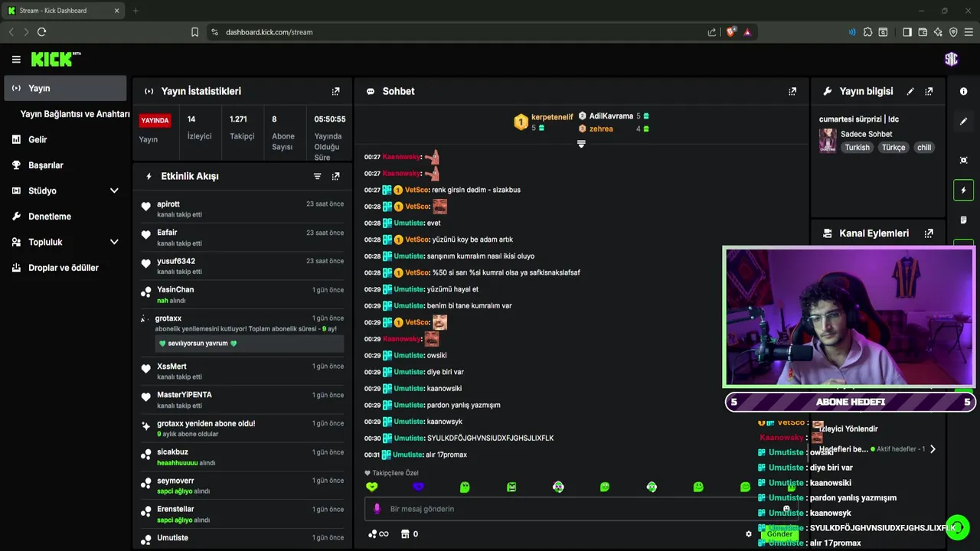Click the bookmark icon in the browser address bar

pos(194,32)
